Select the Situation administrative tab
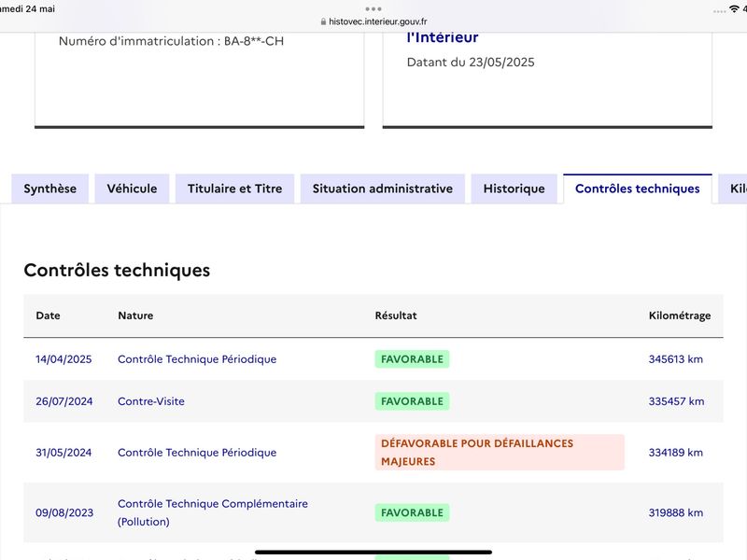This screenshot has width=747, height=560. pos(383,189)
